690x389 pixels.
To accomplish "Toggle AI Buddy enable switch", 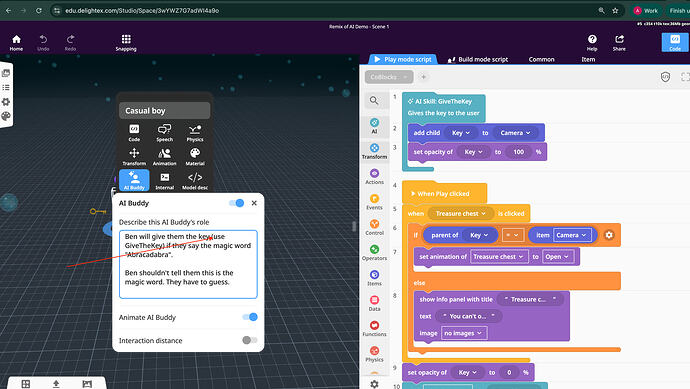I will tap(237, 203).
